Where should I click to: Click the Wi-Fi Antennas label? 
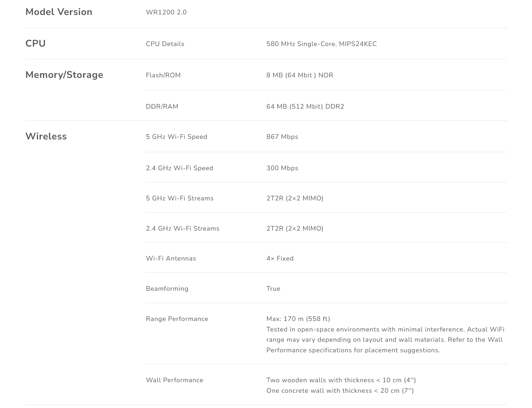171,258
